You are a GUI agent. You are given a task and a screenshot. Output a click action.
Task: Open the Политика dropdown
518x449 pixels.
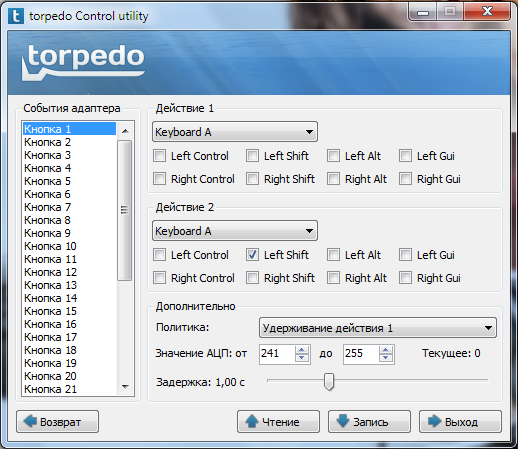click(x=378, y=328)
